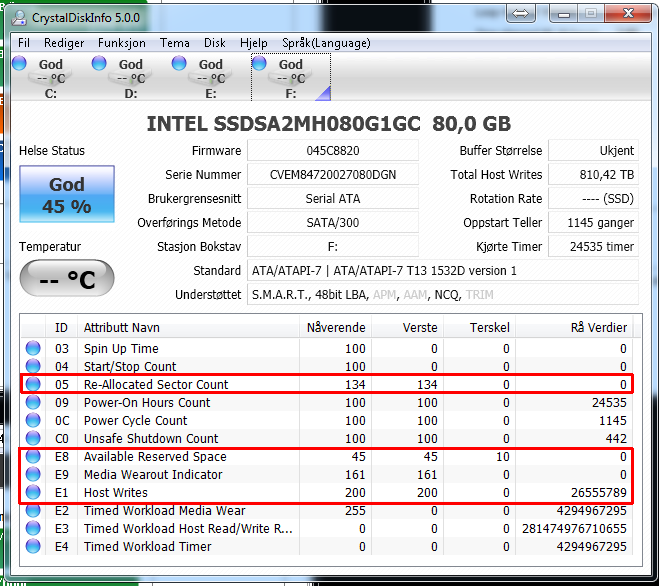This screenshot has height=586, width=659.
Task: Click the Total Host Writes value 810,42 TB
Action: (x=593, y=174)
